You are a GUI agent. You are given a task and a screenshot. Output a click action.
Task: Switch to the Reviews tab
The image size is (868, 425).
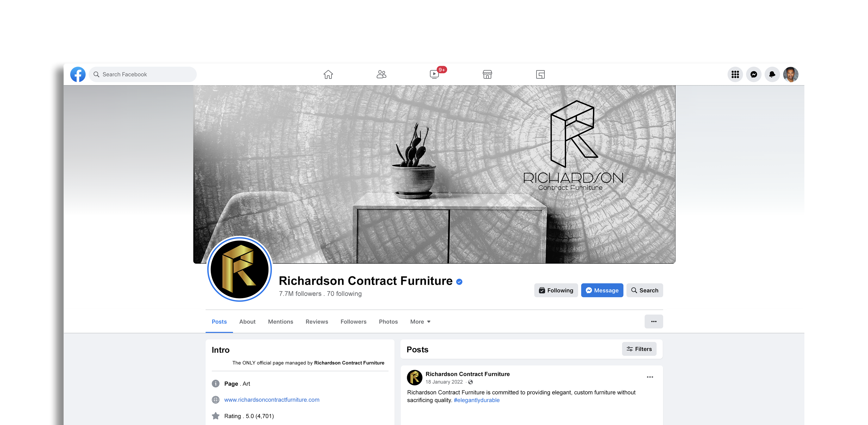pos(317,322)
